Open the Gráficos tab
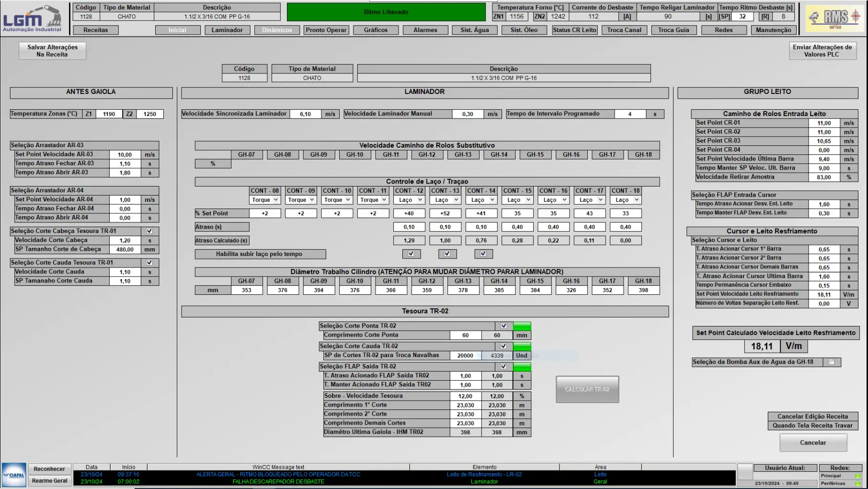 click(376, 30)
